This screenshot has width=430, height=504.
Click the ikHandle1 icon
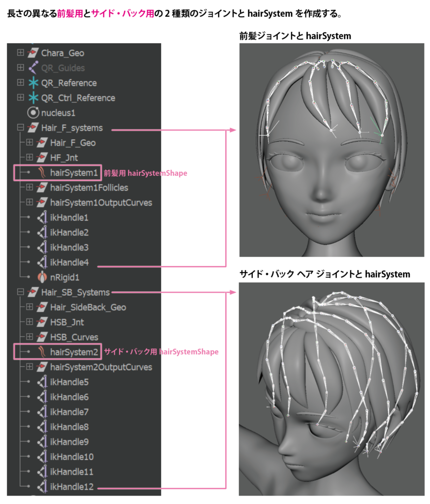click(42, 218)
